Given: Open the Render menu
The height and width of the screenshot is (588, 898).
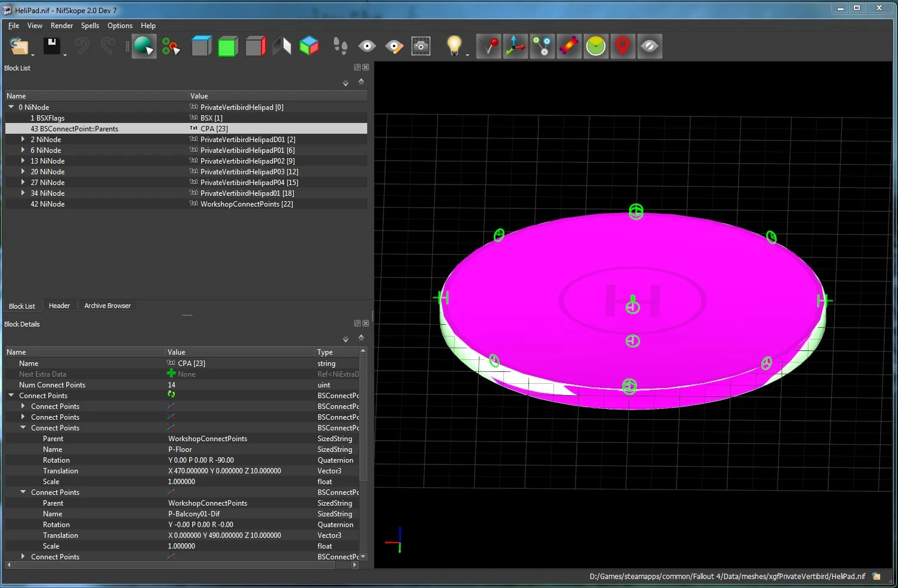Looking at the screenshot, I should pos(61,26).
